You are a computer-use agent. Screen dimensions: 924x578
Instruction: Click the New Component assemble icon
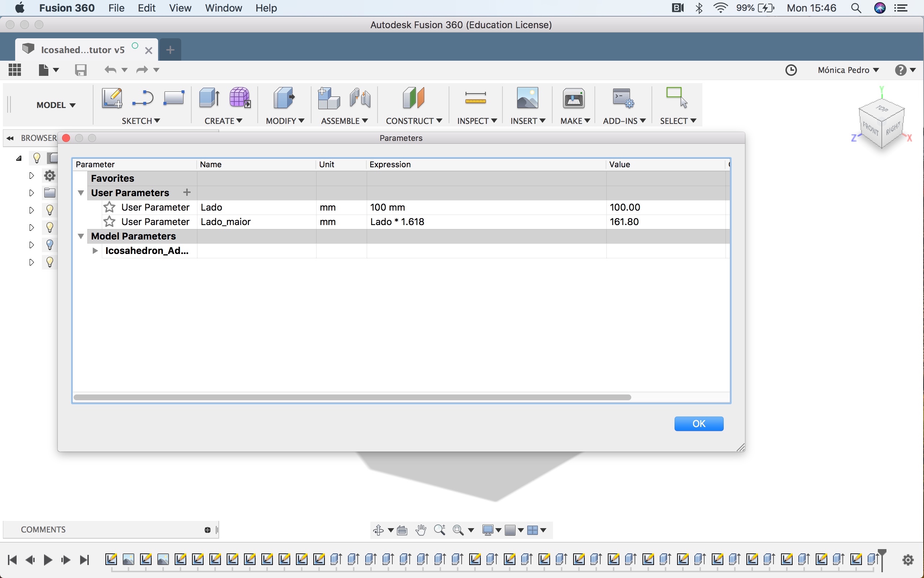329,98
